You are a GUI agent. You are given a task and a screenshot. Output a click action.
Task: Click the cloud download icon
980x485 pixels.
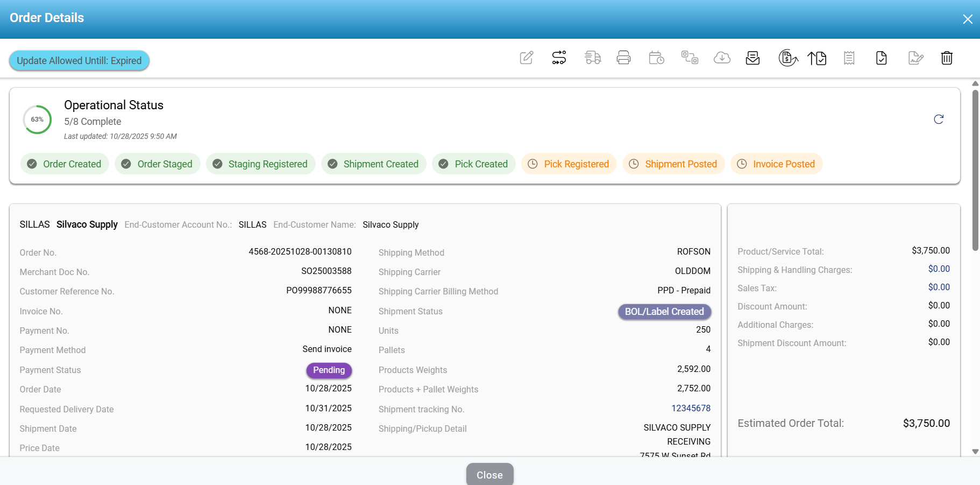click(722, 58)
